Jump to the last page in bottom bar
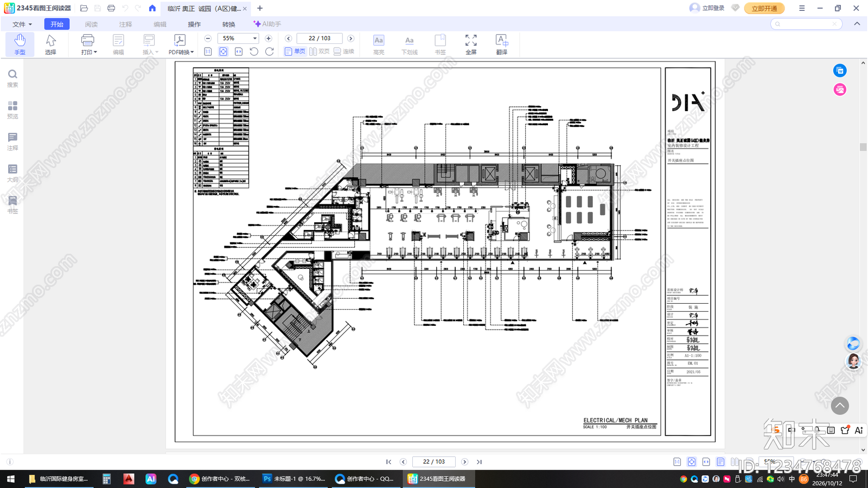 [x=479, y=462]
